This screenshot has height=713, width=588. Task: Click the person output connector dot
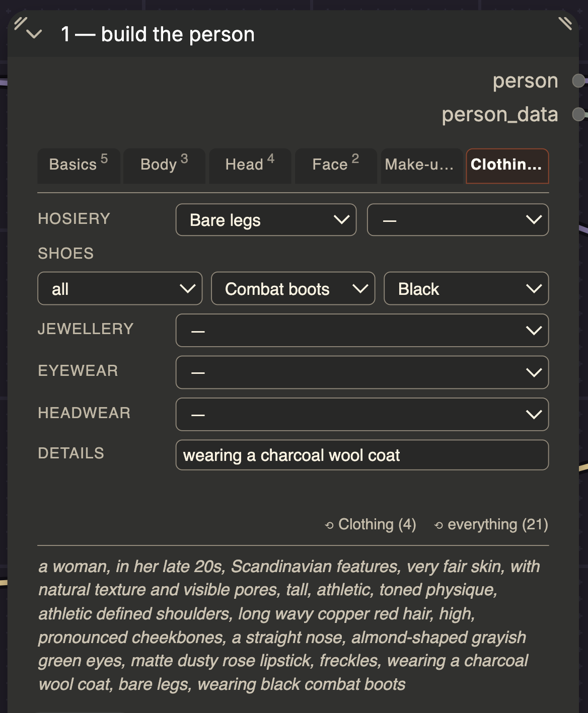point(579,81)
